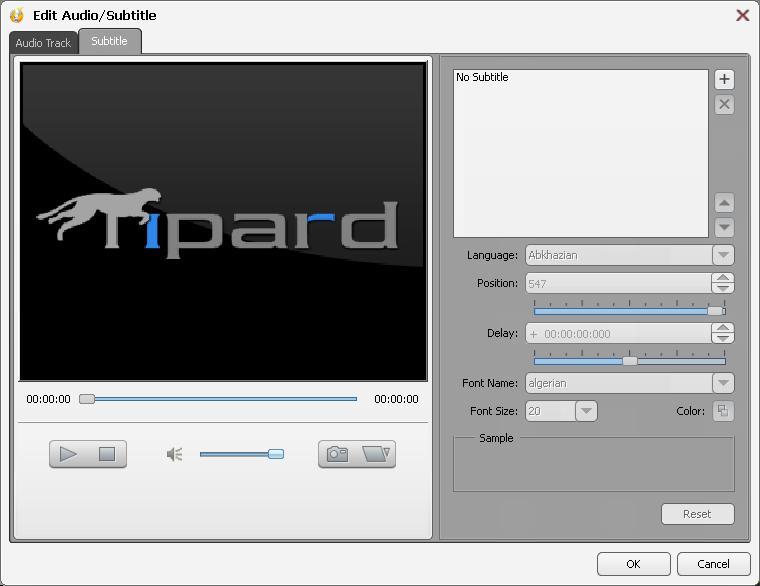
Task: Move the subtitle down in the list
Action: point(724,227)
